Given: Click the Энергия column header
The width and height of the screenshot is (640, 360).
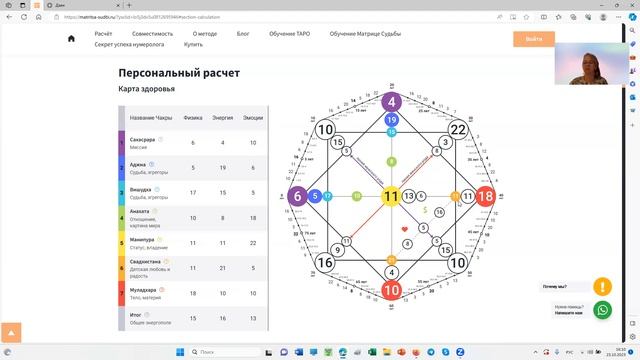Looking at the screenshot, I should [222, 118].
